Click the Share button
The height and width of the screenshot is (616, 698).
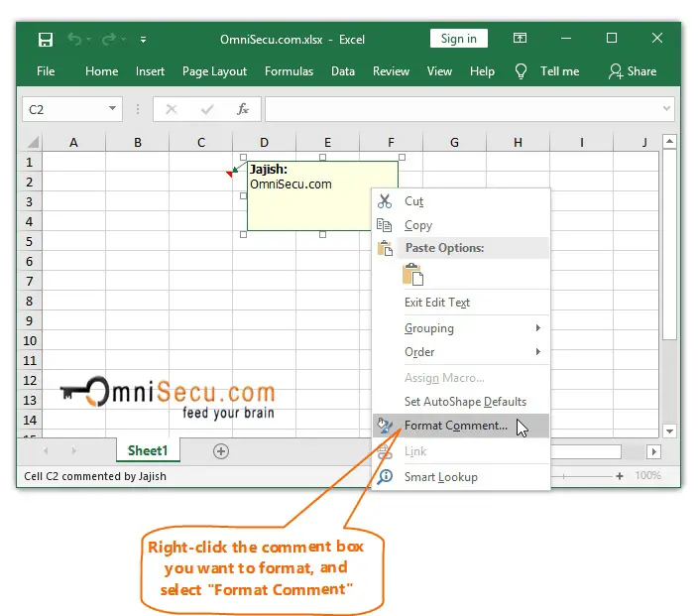(x=633, y=71)
